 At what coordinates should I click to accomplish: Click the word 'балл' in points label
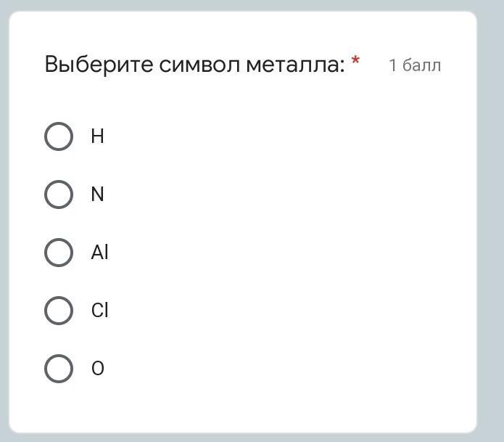point(421,65)
